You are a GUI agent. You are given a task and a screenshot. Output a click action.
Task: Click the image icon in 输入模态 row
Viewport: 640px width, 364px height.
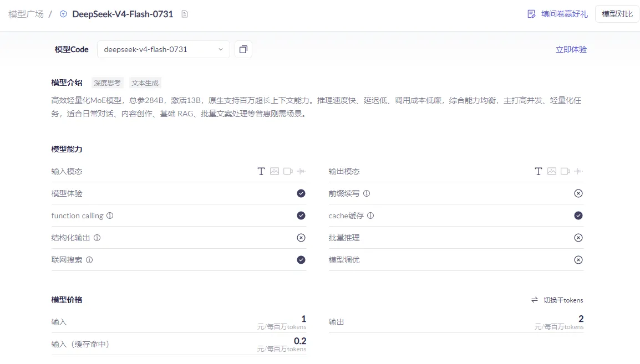tap(275, 171)
